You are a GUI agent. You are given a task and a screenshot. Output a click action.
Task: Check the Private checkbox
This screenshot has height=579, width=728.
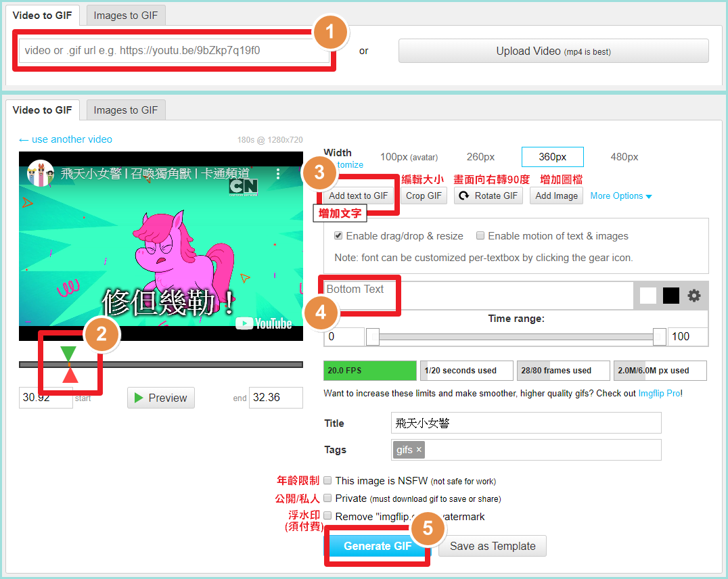pyautogui.click(x=327, y=498)
